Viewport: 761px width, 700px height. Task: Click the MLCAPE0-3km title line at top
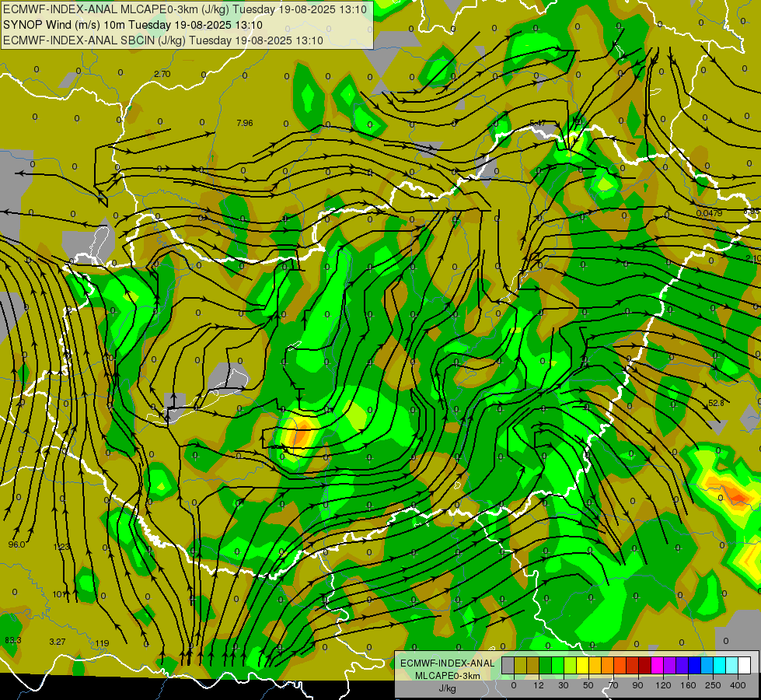[185, 9]
